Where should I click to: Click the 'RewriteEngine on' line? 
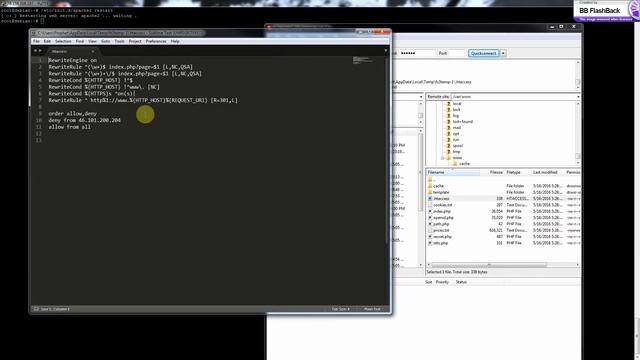(73, 60)
